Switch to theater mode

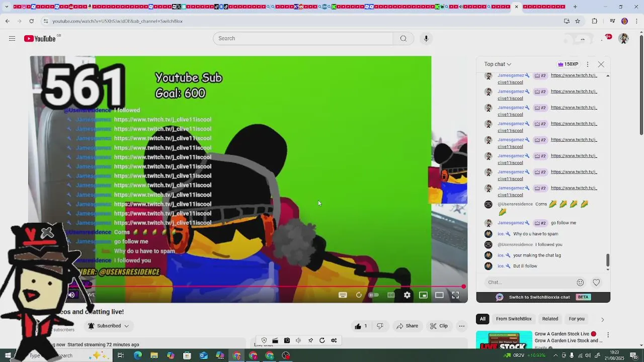[x=439, y=295]
